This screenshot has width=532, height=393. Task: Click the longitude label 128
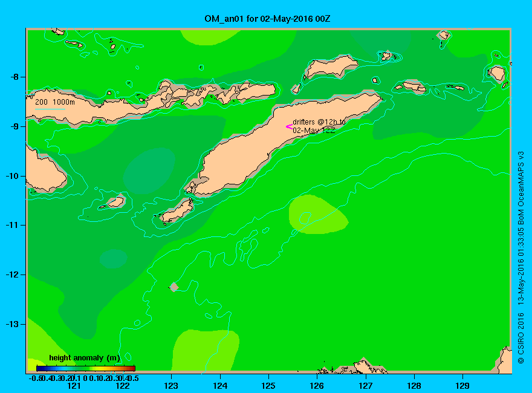tap(414, 386)
